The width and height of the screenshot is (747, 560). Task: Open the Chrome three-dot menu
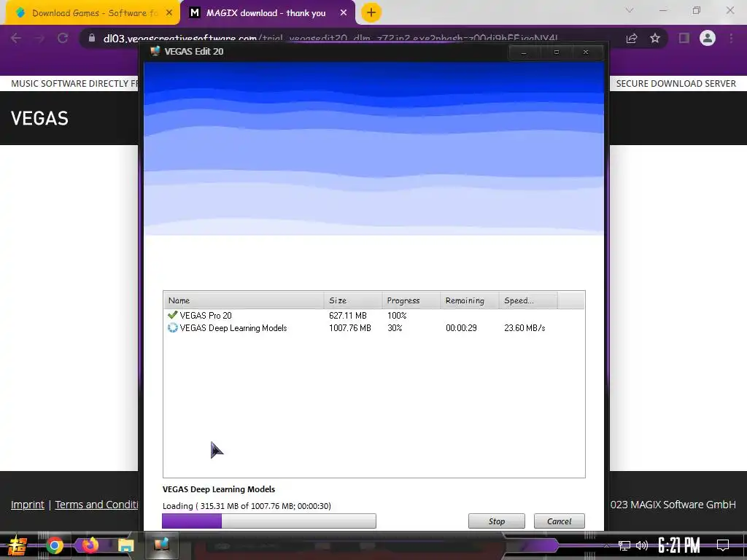[731, 38]
